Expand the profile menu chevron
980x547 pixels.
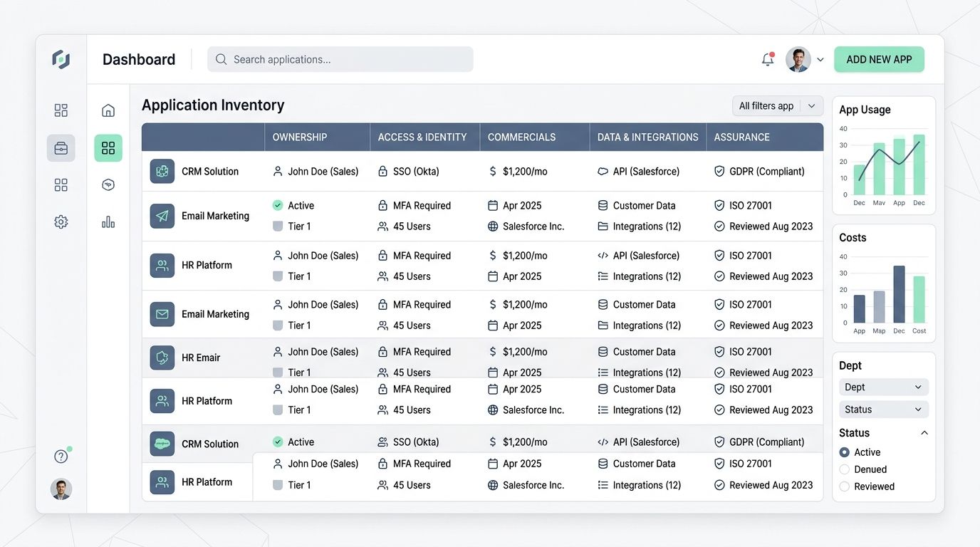pos(820,60)
